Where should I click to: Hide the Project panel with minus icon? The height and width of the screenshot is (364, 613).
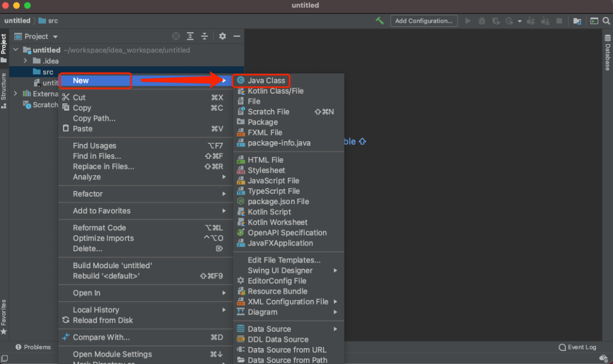coord(237,36)
